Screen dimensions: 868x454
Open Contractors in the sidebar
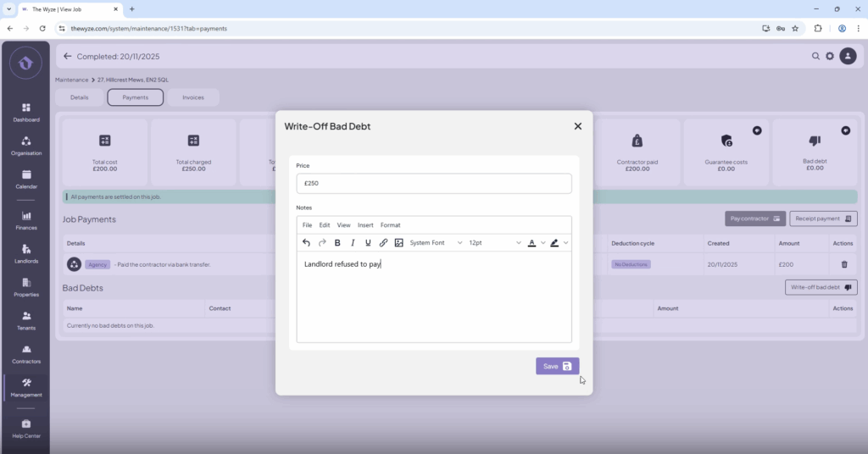26,354
